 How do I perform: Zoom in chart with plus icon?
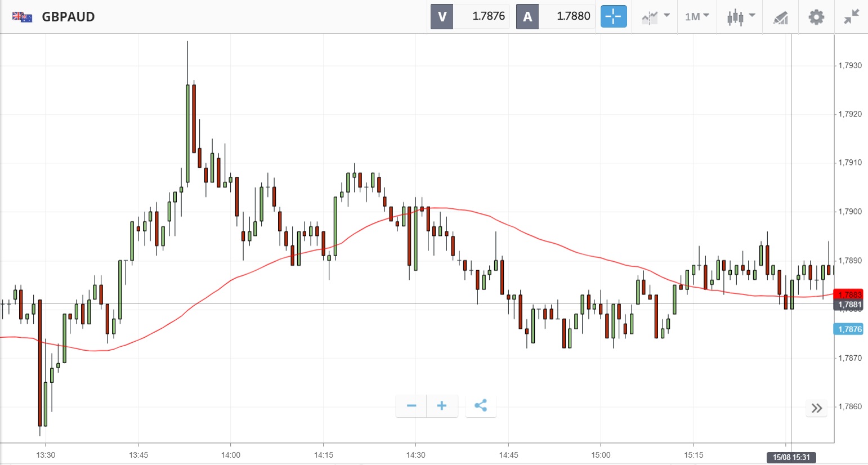click(x=442, y=406)
